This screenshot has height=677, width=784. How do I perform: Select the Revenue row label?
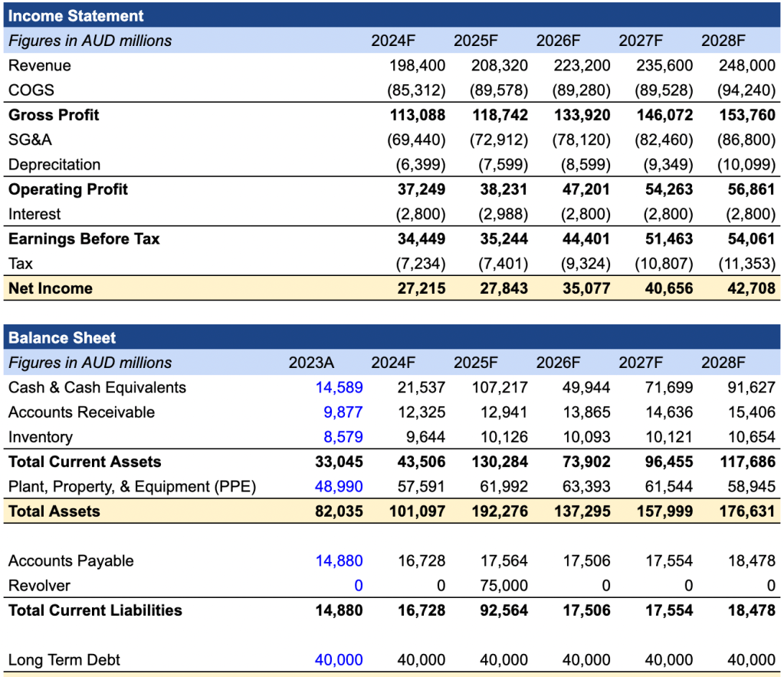pos(39,65)
